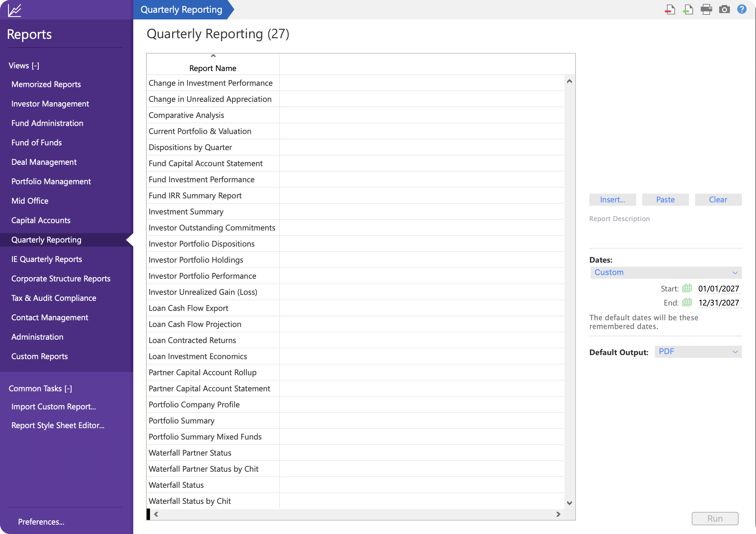Select Waterfall Partner Status by Chit row
The width and height of the screenshot is (756, 534).
pos(355,469)
